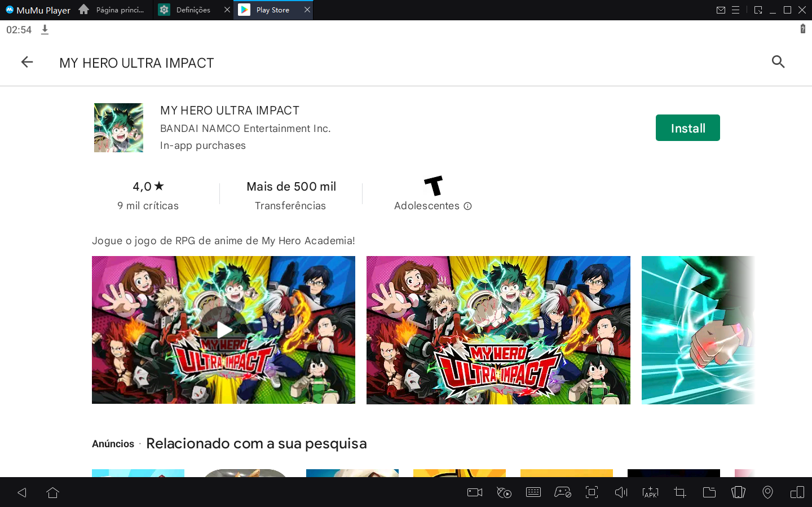Open the operation recorder icon
This screenshot has width=812, height=507.
click(x=504, y=492)
